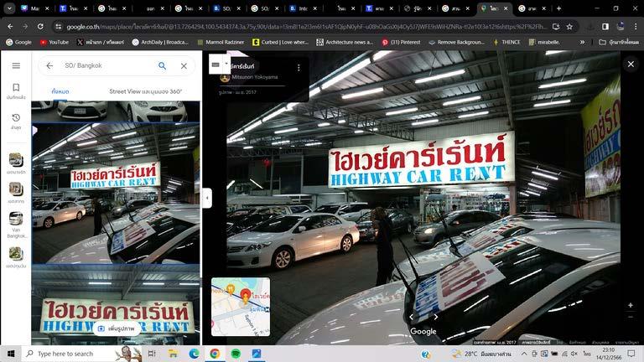
Task: Open Windows Start menu
Action: click(x=11, y=354)
